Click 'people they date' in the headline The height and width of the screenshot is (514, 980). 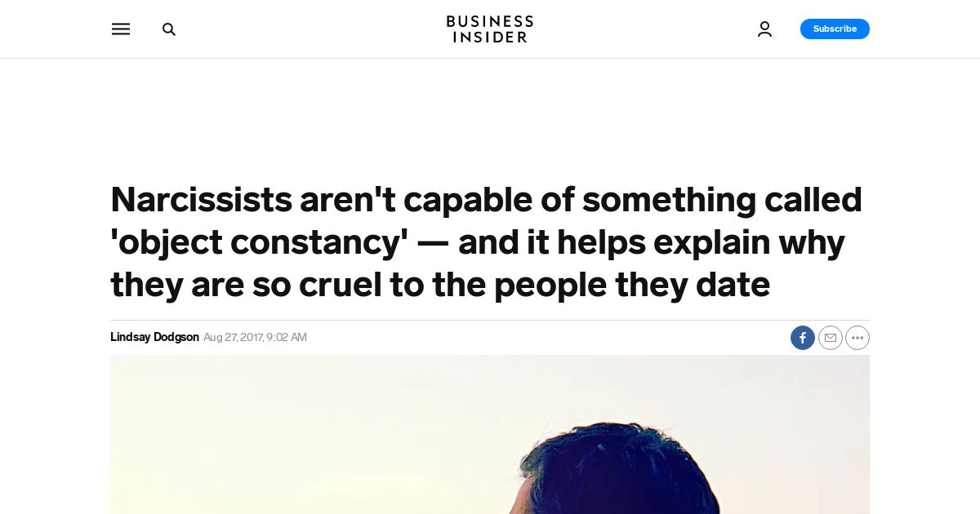632,285
